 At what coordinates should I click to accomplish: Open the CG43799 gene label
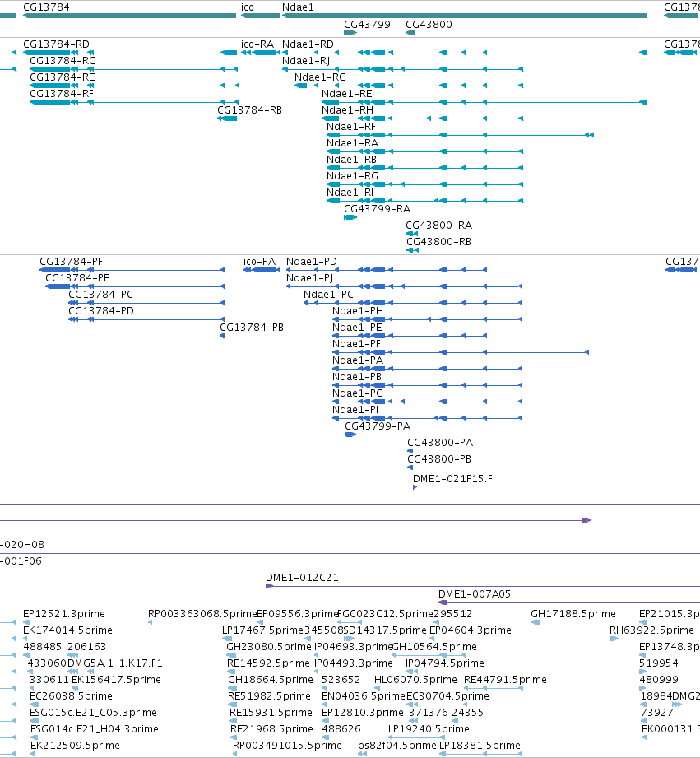(x=367, y=25)
